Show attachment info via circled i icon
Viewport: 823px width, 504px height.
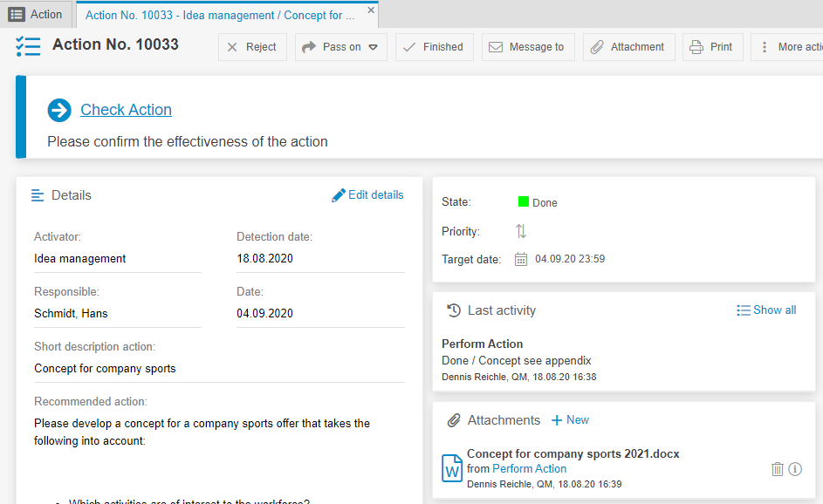795,469
